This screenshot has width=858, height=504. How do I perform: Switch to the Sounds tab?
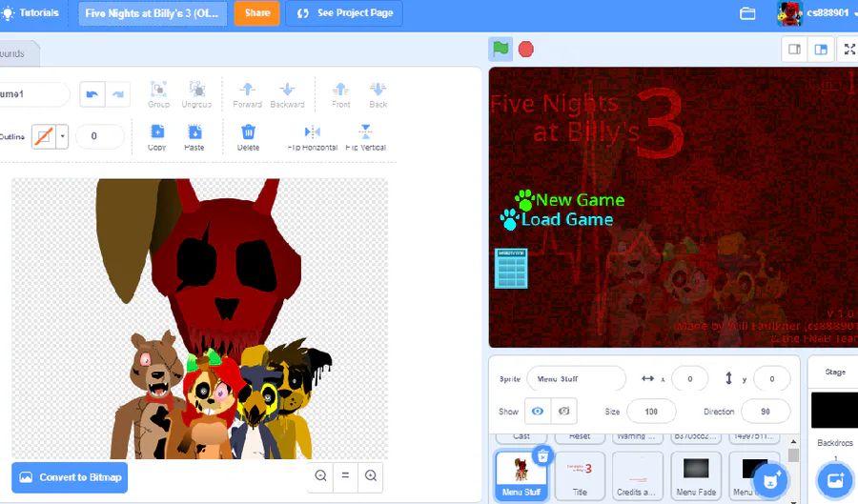pyautogui.click(x=16, y=53)
